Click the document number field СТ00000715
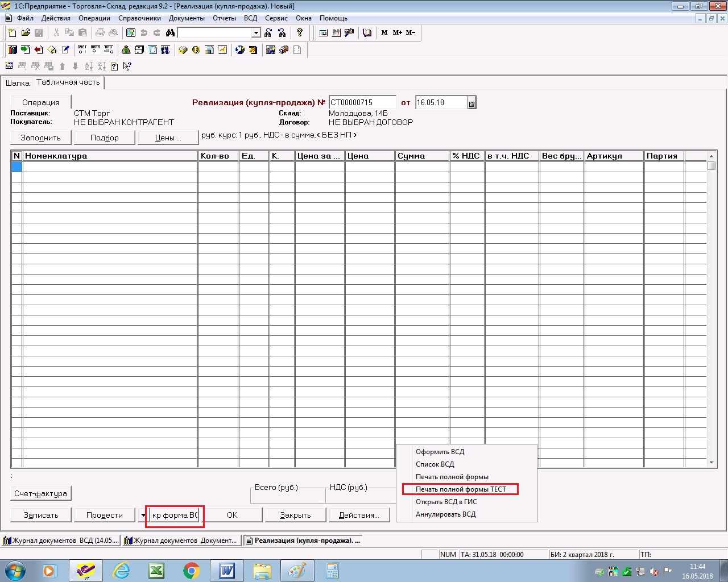728x582 pixels. [362, 103]
